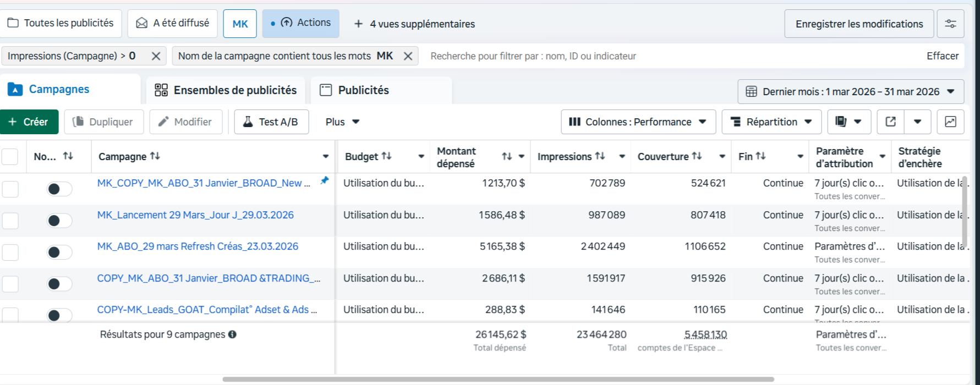
Task: Click the info icon beside Résultats
Action: click(x=232, y=334)
